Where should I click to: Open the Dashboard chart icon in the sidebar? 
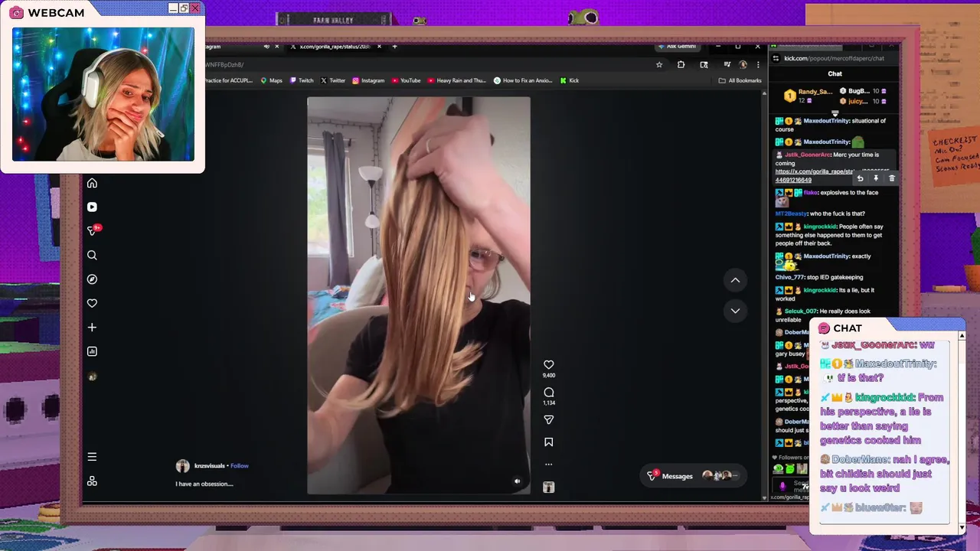coord(92,351)
